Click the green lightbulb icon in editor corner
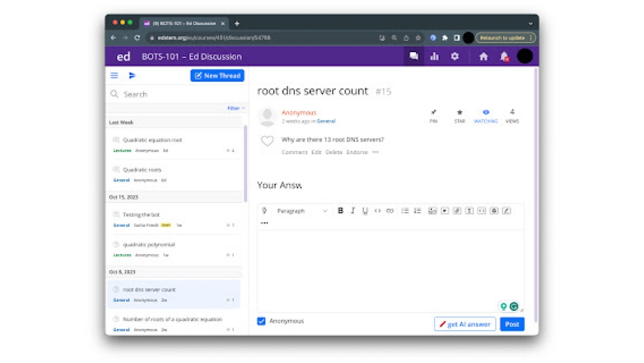 coord(503,306)
